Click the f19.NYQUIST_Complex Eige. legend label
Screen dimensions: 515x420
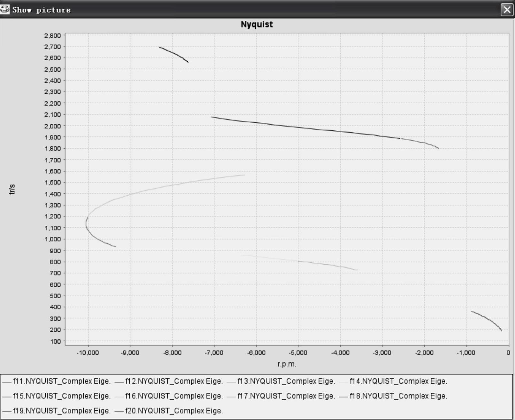click(x=62, y=411)
